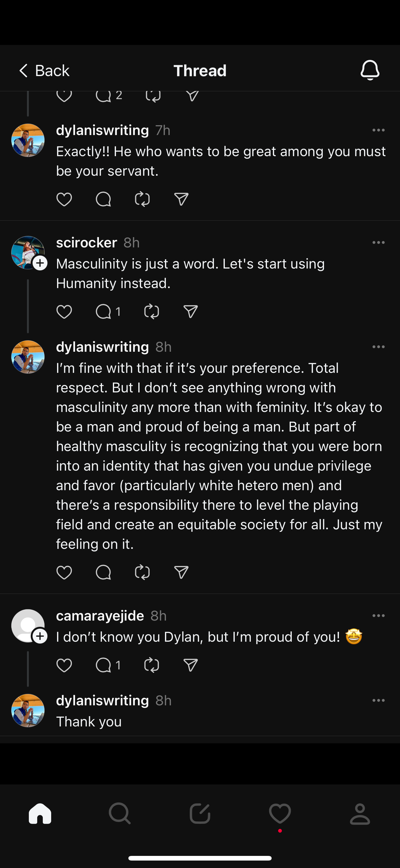Open more options on 'Thank you' reply
This screenshot has height=868, width=400.
point(379,701)
